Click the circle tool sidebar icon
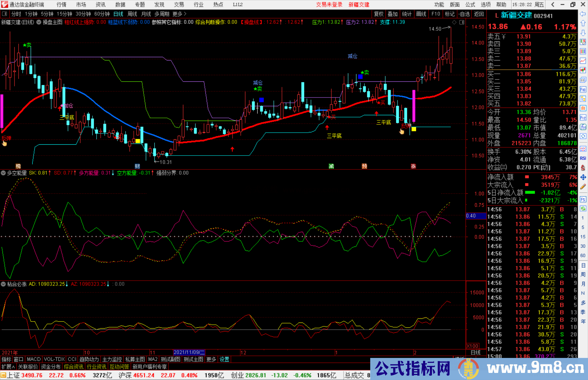Image resolution: width=588 pixels, height=380 pixels. click(x=583, y=136)
